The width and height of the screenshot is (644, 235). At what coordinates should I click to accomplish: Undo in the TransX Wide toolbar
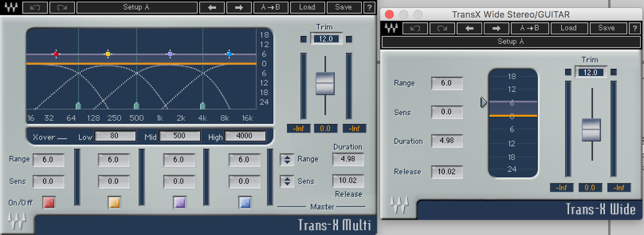[414, 28]
